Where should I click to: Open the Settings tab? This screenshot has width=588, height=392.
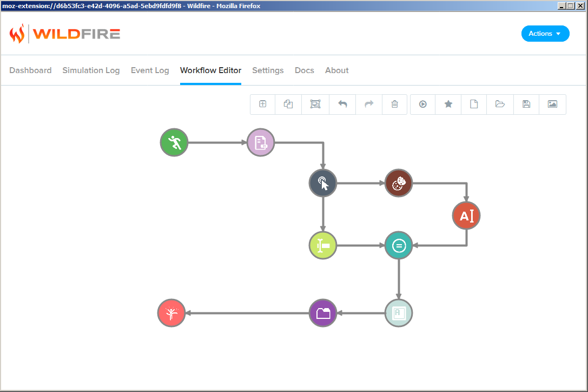(x=268, y=70)
